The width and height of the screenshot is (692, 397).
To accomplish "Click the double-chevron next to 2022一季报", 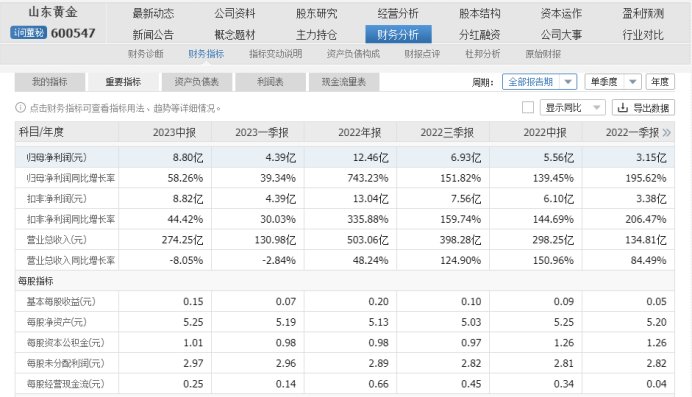I will 666,132.
